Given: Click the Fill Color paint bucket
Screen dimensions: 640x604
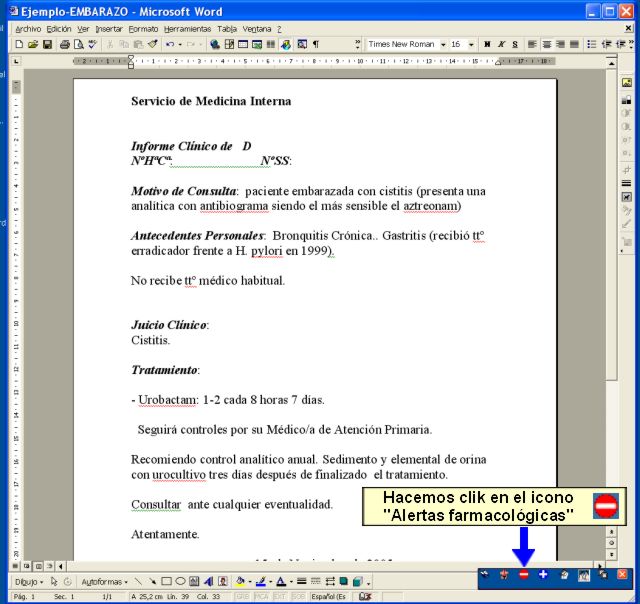Looking at the screenshot, I should click(240, 582).
